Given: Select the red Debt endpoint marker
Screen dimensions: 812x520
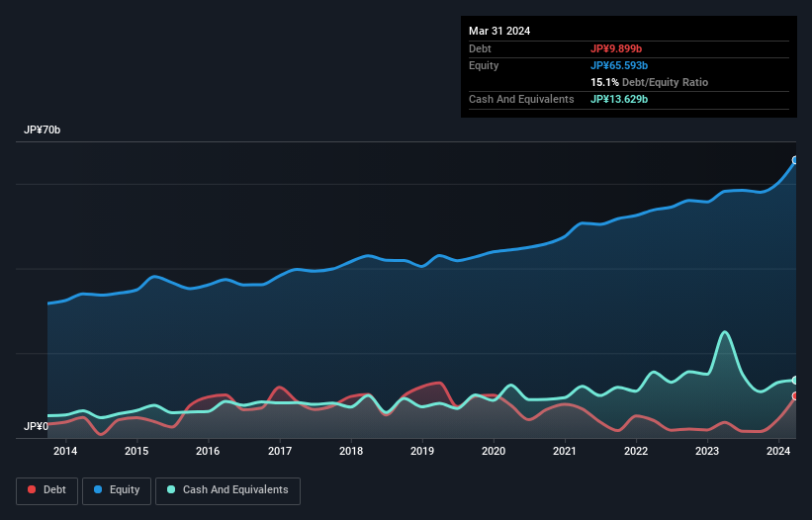Looking at the screenshot, I should click(x=795, y=396).
